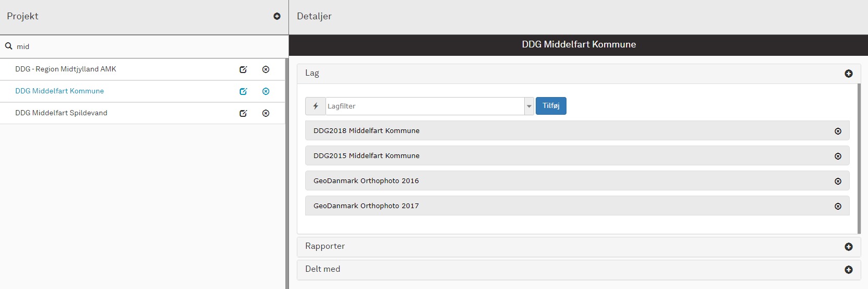This screenshot has width=868, height=289.
Task: Edit the DDG - Region Midtjylland AMK project
Action: tap(243, 69)
